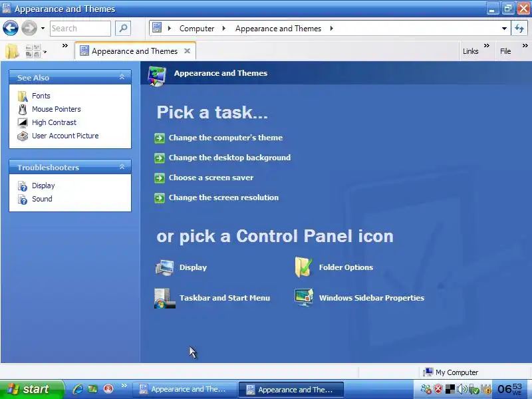Open User Account Picture link

[65, 136]
